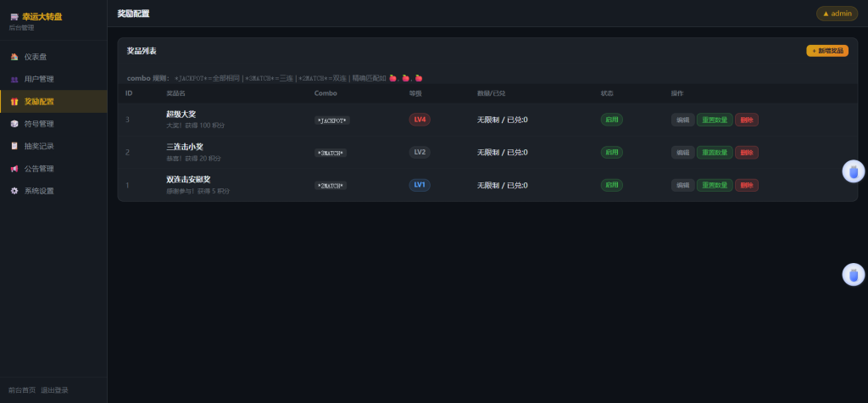868x403 pixels.
Task: Click the 新增奖品 button
Action: pos(827,51)
